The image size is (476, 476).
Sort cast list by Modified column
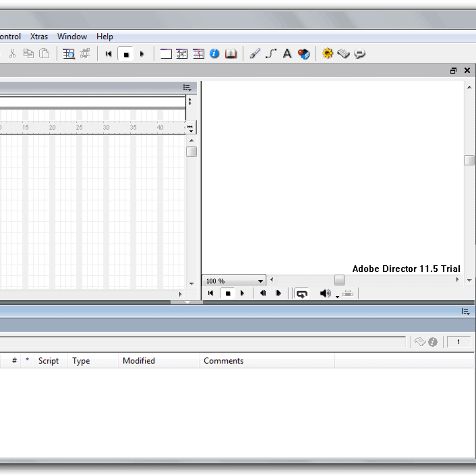[x=139, y=361]
